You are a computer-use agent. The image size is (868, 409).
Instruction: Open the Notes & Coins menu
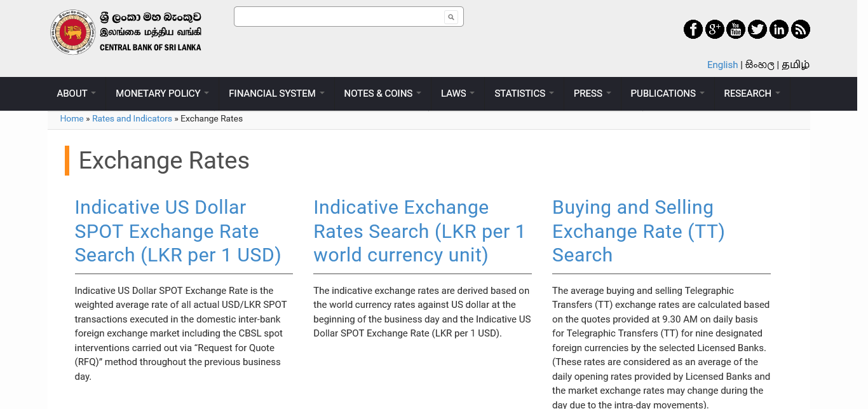tap(382, 94)
